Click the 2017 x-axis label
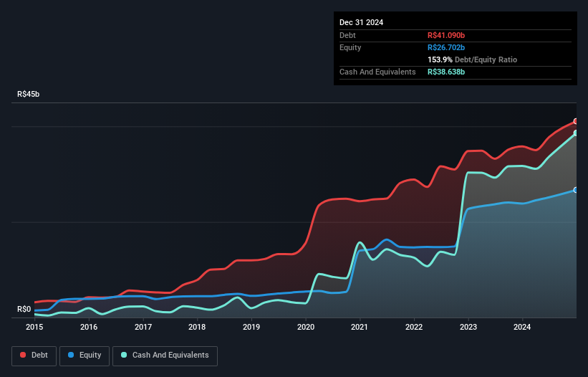 pyautogui.click(x=143, y=327)
